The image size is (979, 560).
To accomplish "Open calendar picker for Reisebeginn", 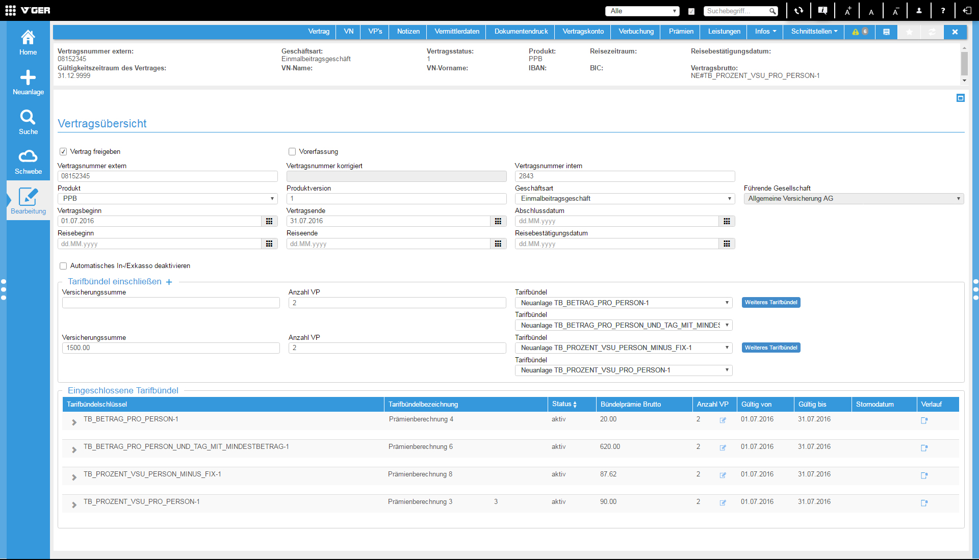I will [x=269, y=244].
